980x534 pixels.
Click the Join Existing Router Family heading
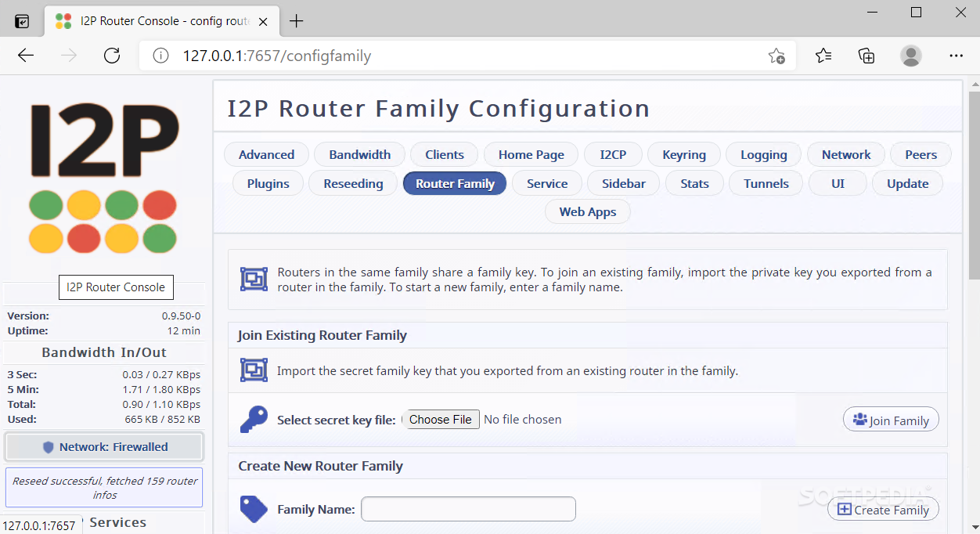pos(322,335)
